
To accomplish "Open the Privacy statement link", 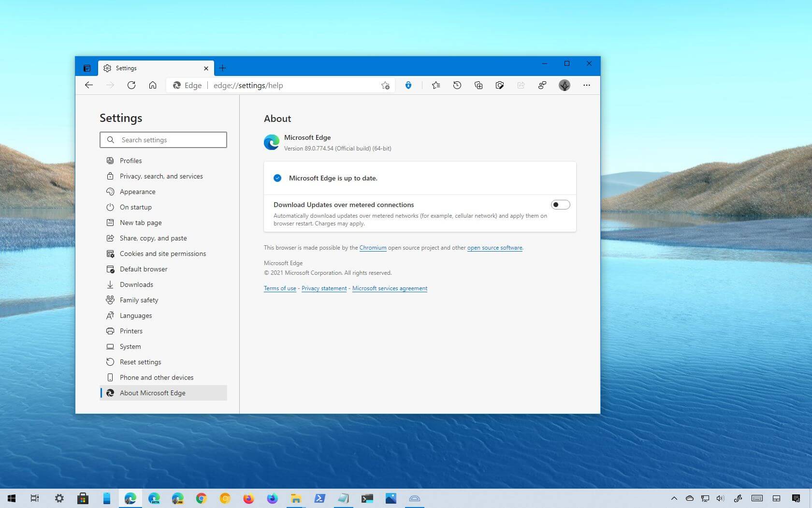I will (324, 288).
